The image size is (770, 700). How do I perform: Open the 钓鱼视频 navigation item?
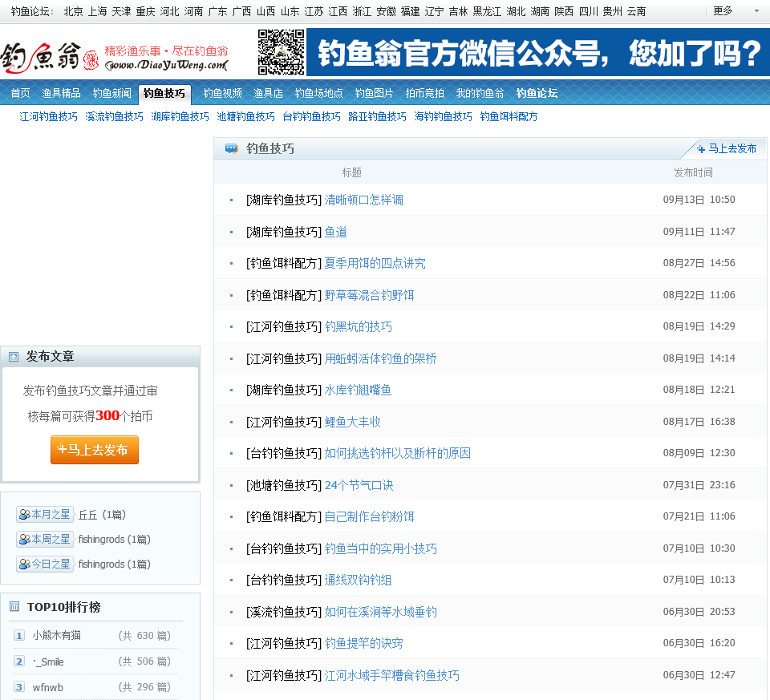222,93
